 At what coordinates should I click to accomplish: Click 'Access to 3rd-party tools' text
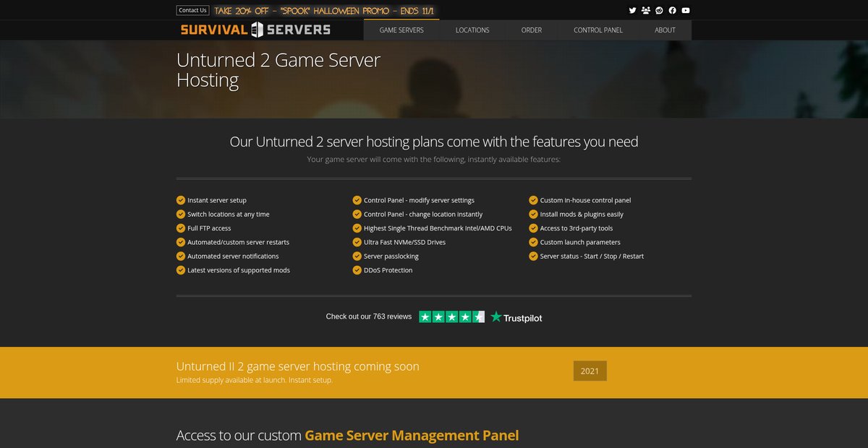click(x=576, y=228)
